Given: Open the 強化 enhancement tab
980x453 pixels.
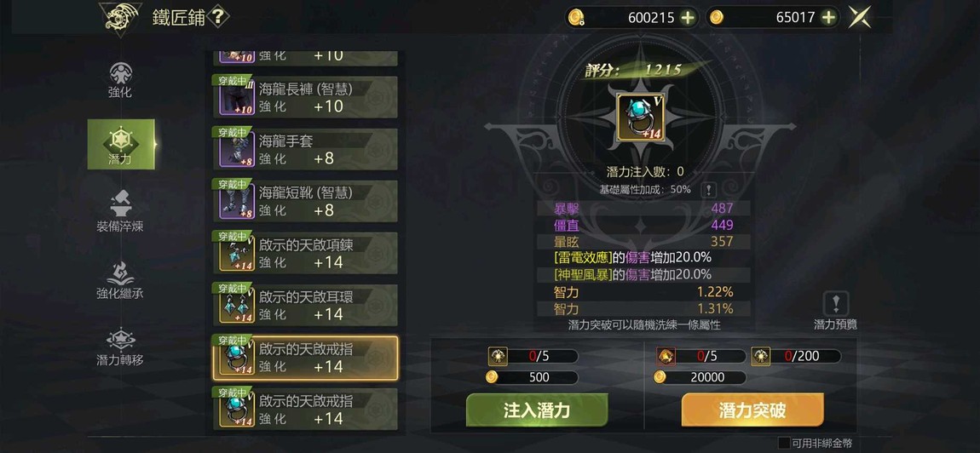Looking at the screenshot, I should point(121,80).
